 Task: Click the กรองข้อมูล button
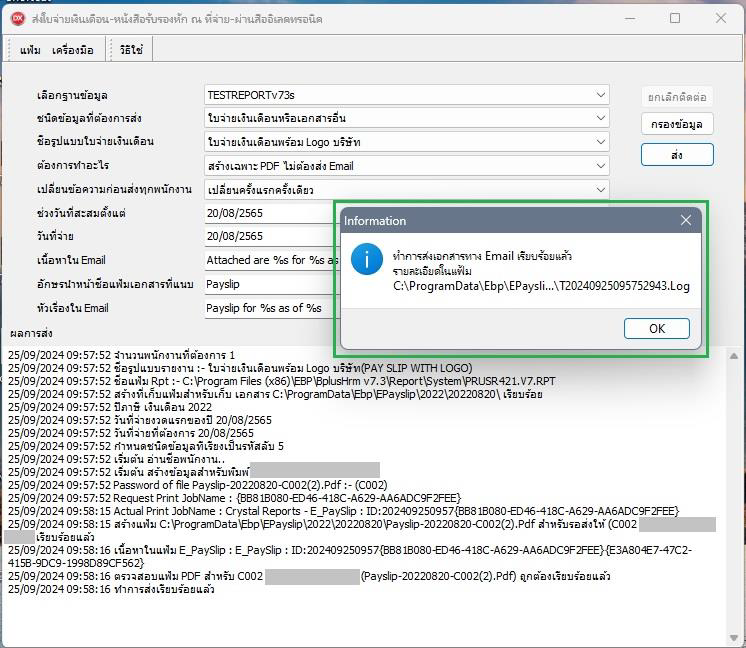(677, 125)
